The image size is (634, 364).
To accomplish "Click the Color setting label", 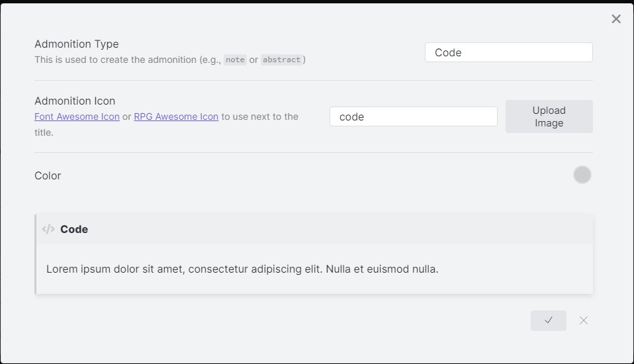I will point(48,175).
